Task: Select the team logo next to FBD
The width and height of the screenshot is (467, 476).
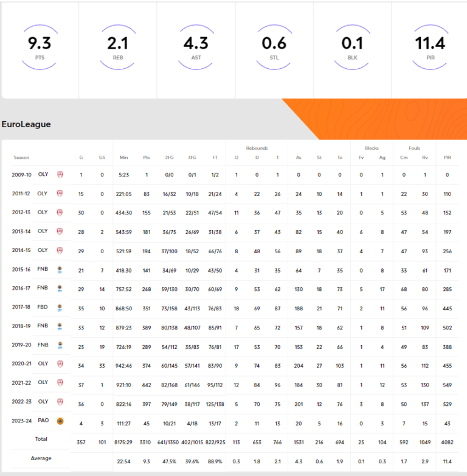Action: pos(60,307)
